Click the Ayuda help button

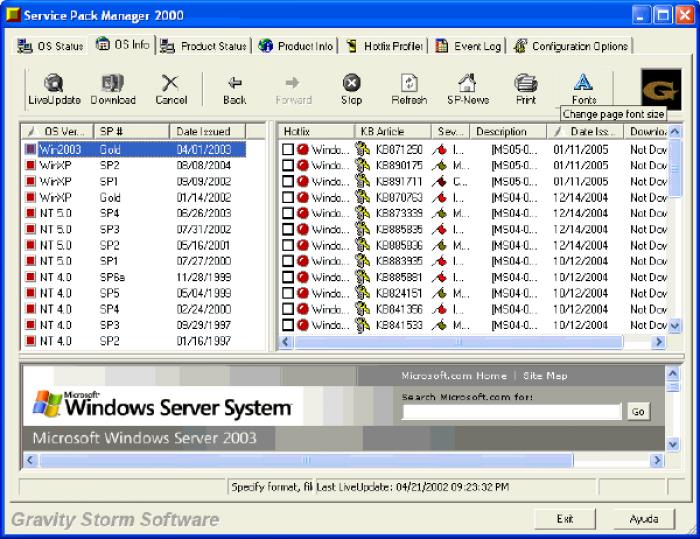(644, 519)
